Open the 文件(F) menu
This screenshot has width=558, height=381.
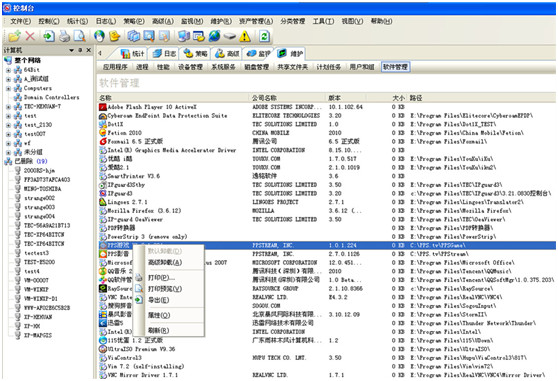click(x=20, y=21)
